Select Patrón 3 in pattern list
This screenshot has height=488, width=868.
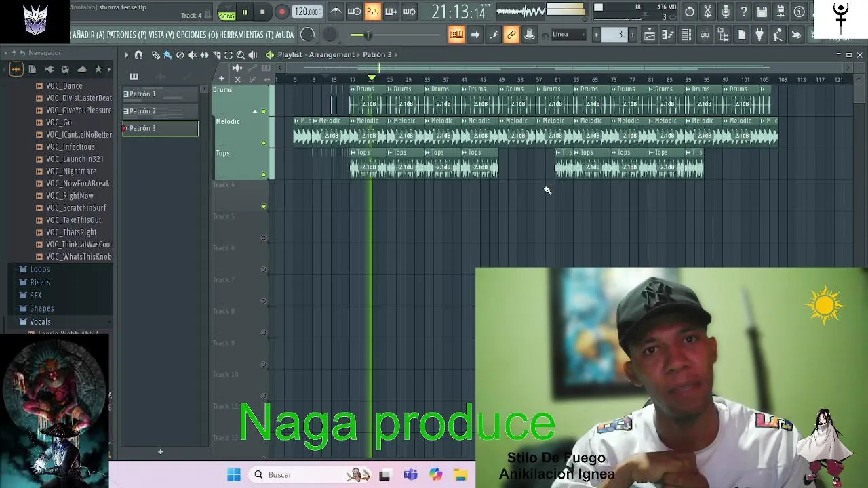pyautogui.click(x=160, y=128)
